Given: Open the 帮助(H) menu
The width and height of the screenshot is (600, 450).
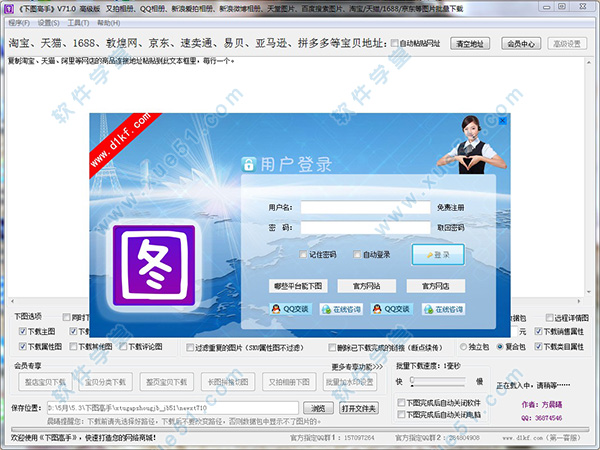Looking at the screenshot, I should tap(108, 23).
